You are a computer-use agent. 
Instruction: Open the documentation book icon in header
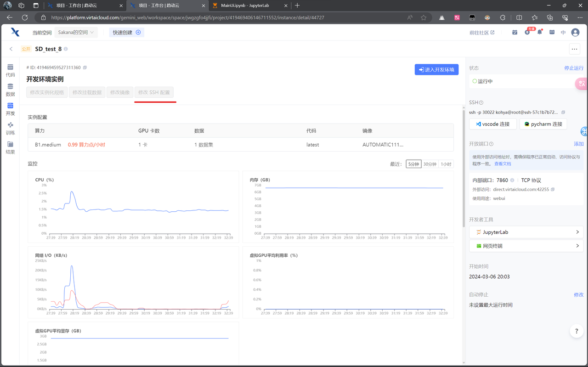pos(552,32)
